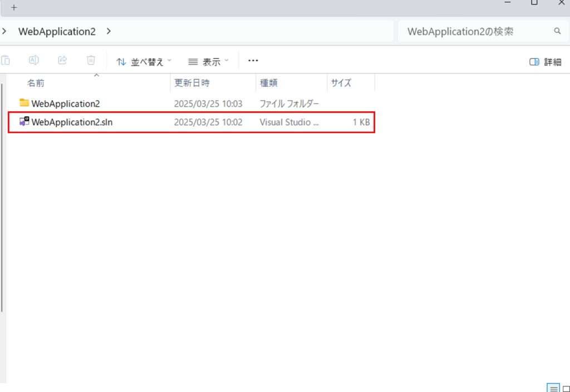Add a new tab with plus button
Screen dimensions: 570x392
14,8
